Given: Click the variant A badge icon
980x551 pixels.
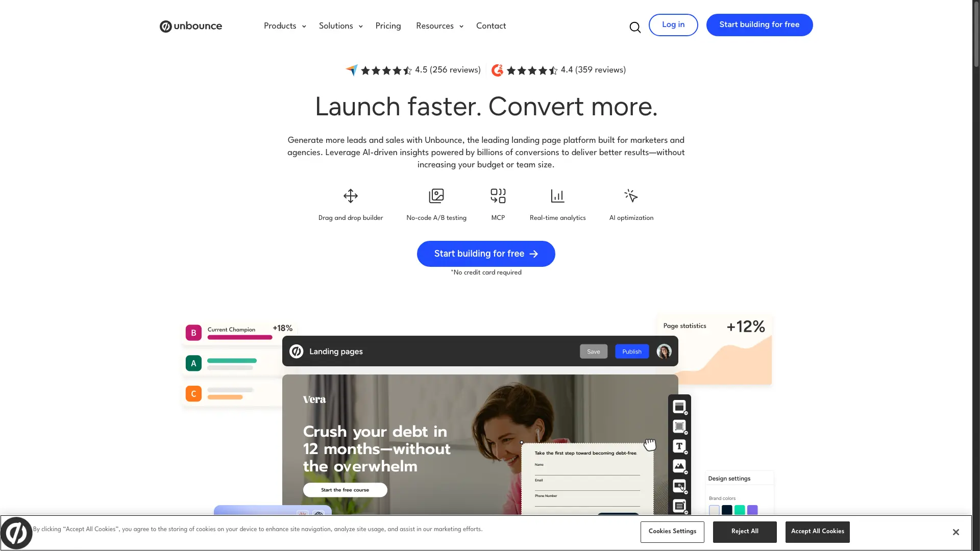Looking at the screenshot, I should pos(193,363).
